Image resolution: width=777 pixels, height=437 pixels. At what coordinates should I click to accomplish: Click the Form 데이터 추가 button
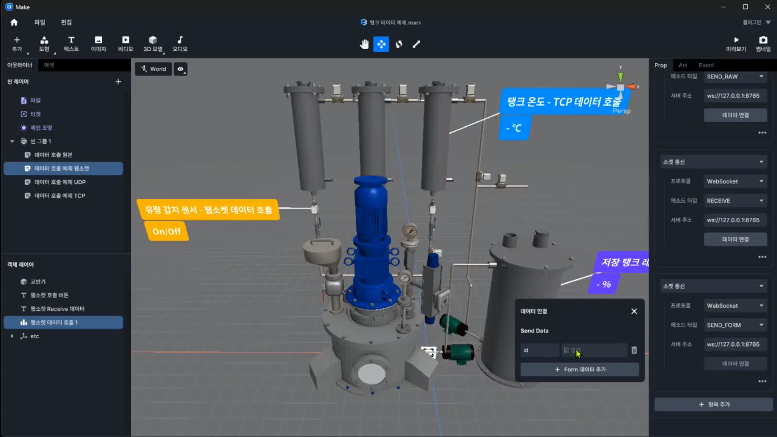click(x=579, y=369)
